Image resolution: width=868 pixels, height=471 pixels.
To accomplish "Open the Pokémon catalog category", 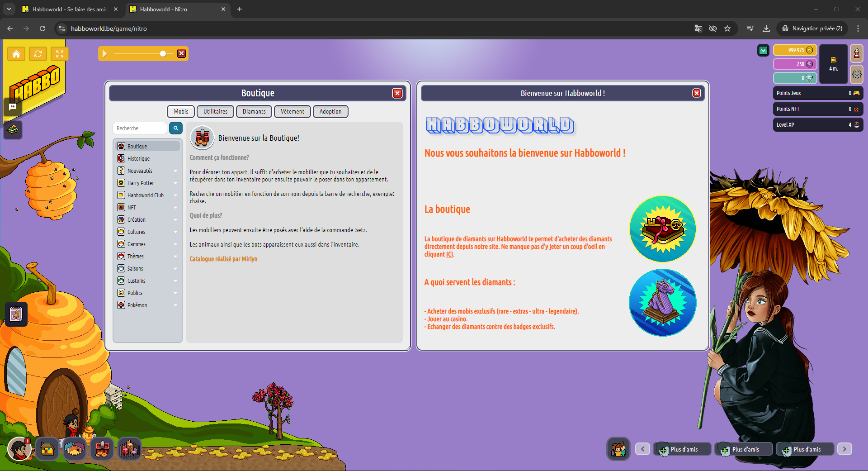I will click(147, 305).
